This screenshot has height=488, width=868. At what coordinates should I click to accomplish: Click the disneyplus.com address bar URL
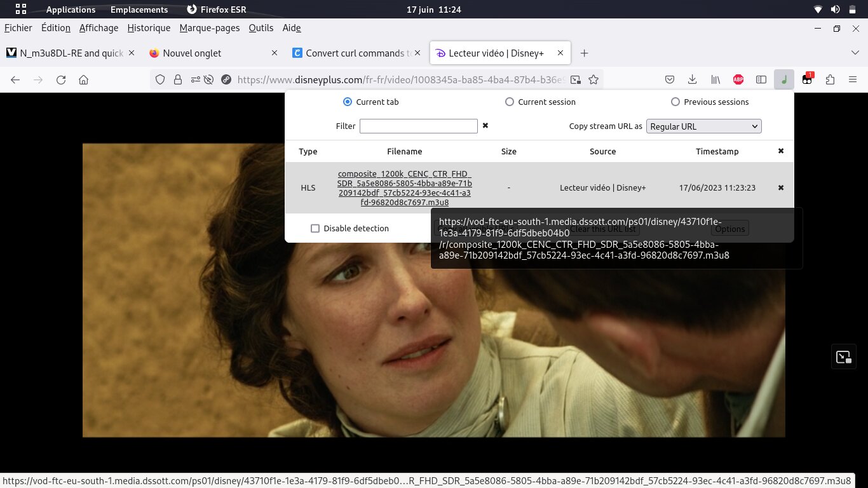[x=401, y=79]
